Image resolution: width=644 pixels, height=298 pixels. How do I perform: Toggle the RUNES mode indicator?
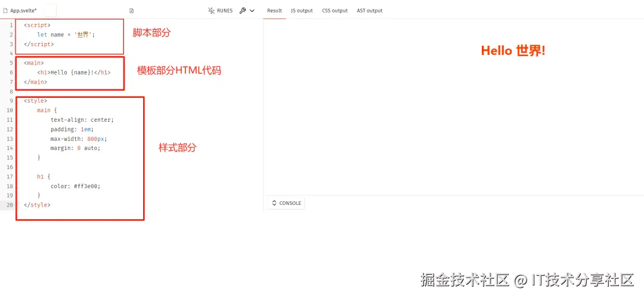click(220, 11)
